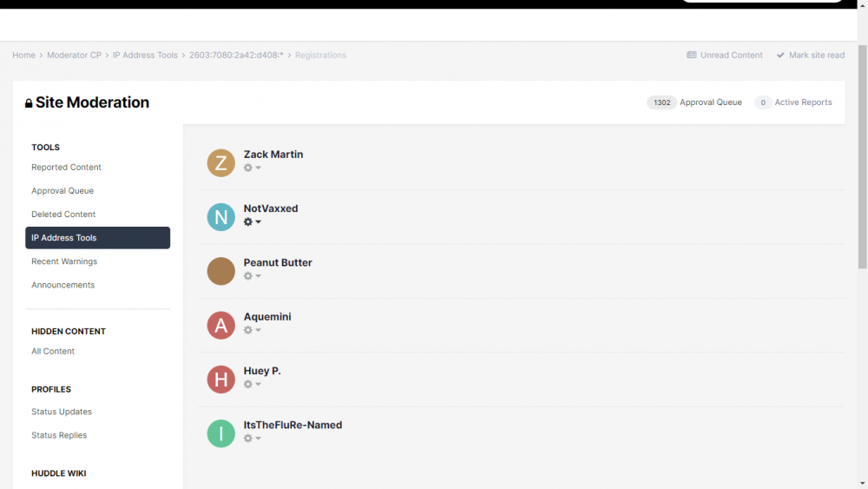Click the Unread Content newspaper icon

(692, 56)
